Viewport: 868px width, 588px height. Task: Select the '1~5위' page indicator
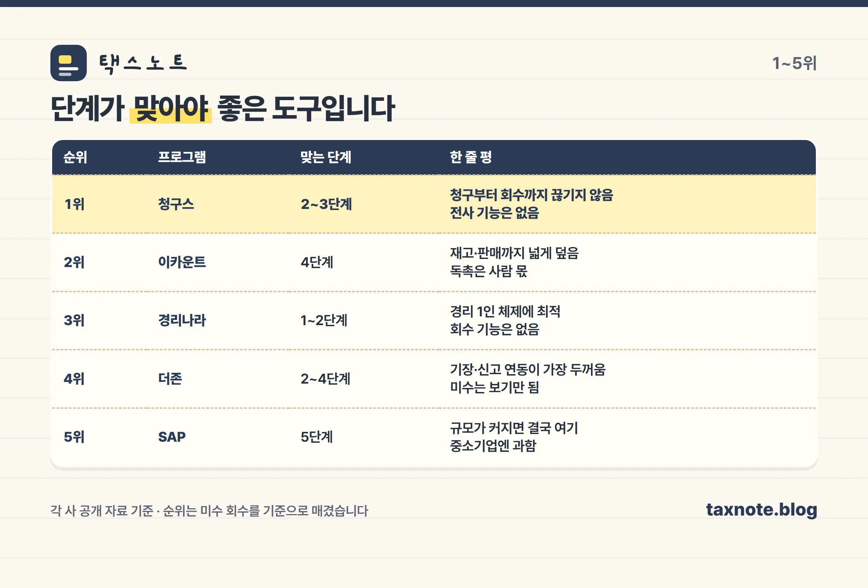(x=794, y=63)
